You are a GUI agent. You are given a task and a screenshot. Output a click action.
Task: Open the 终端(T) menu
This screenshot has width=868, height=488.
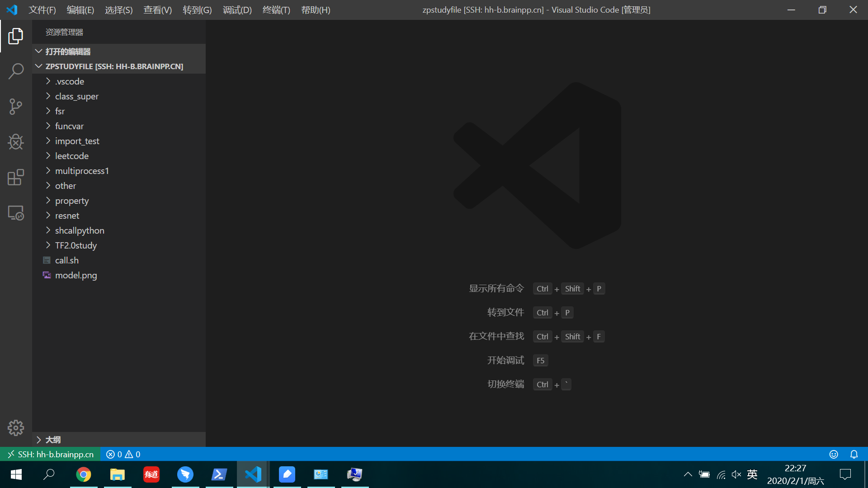(276, 10)
